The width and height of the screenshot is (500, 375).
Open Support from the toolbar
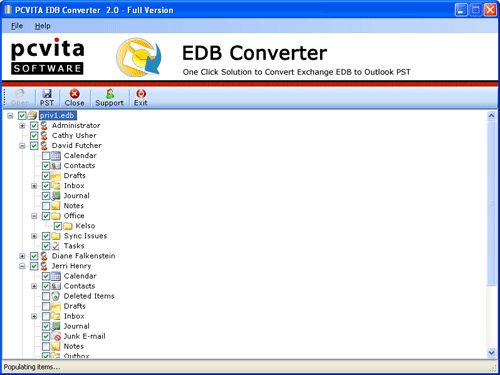pyautogui.click(x=109, y=97)
